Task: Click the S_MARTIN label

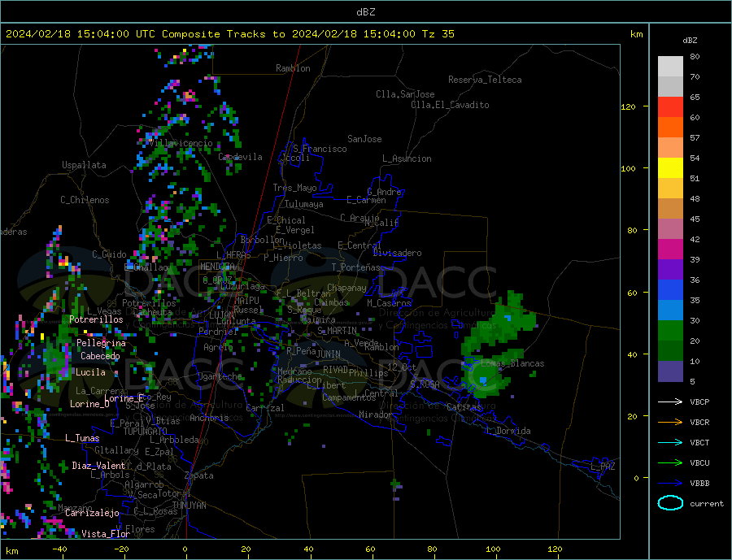Action: 337,331
